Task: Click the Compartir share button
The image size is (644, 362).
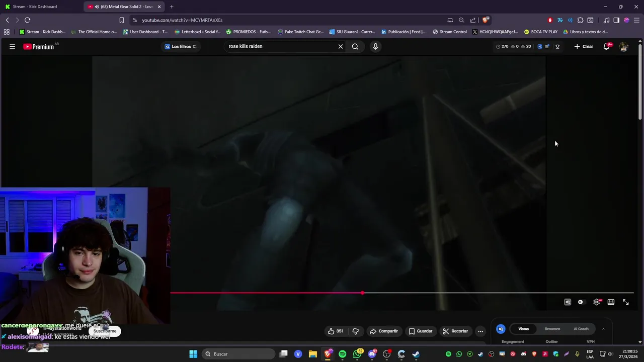Action: pos(384,331)
